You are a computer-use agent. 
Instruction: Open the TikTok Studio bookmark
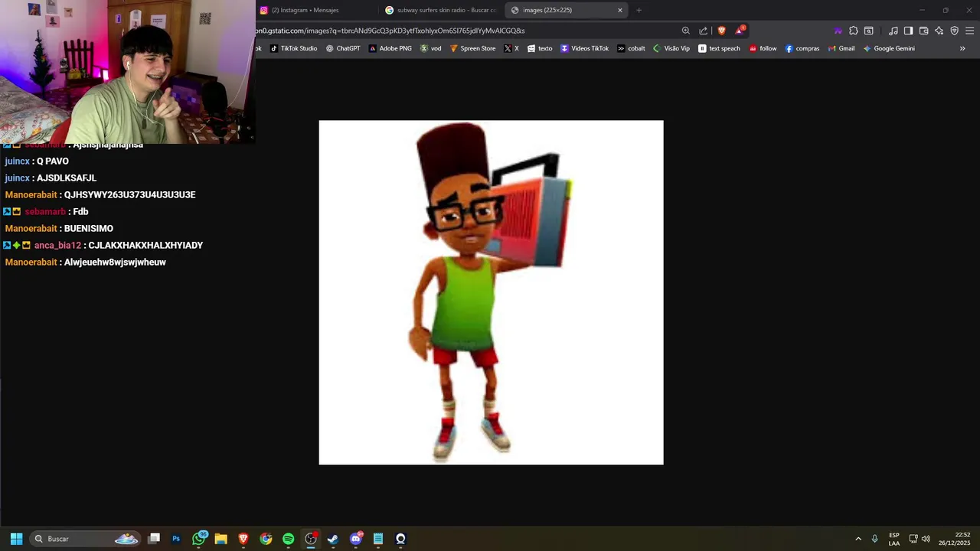(293, 48)
